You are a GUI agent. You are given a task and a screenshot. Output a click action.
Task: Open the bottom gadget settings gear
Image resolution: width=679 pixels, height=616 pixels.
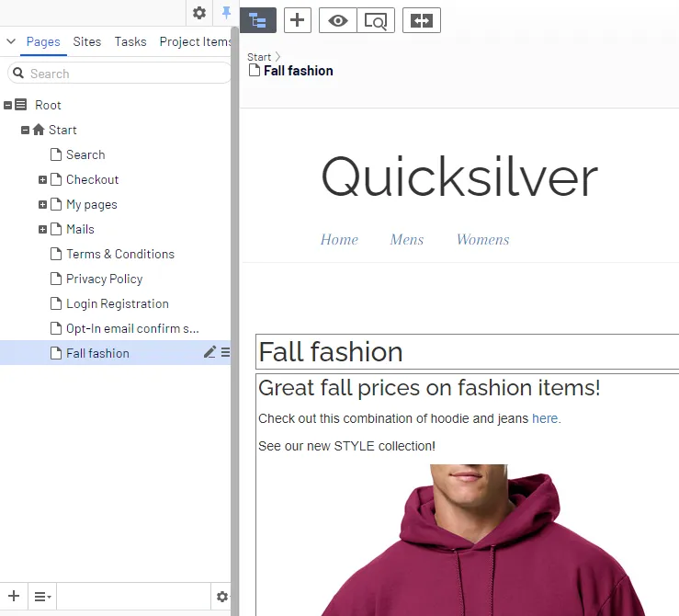click(x=222, y=597)
